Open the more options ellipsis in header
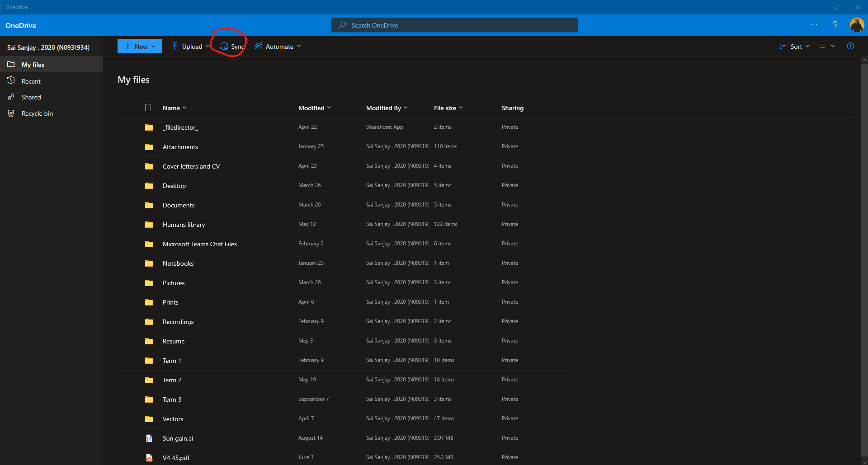 814,25
